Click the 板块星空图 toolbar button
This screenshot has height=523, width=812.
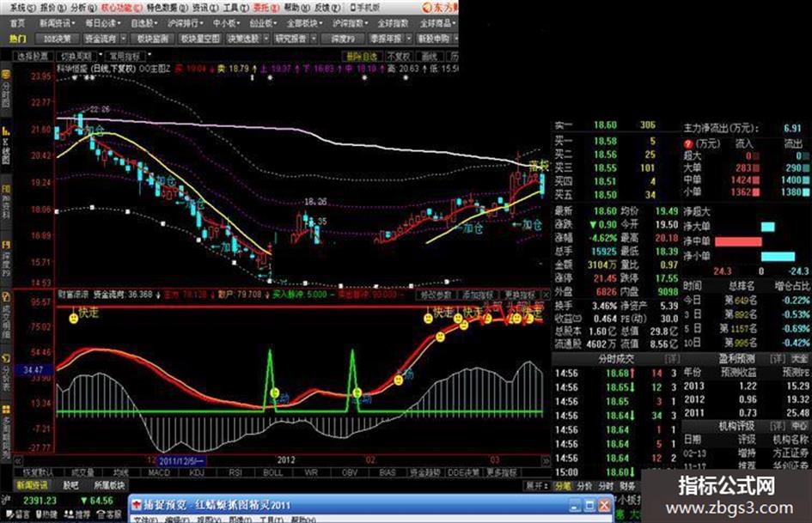[200, 39]
